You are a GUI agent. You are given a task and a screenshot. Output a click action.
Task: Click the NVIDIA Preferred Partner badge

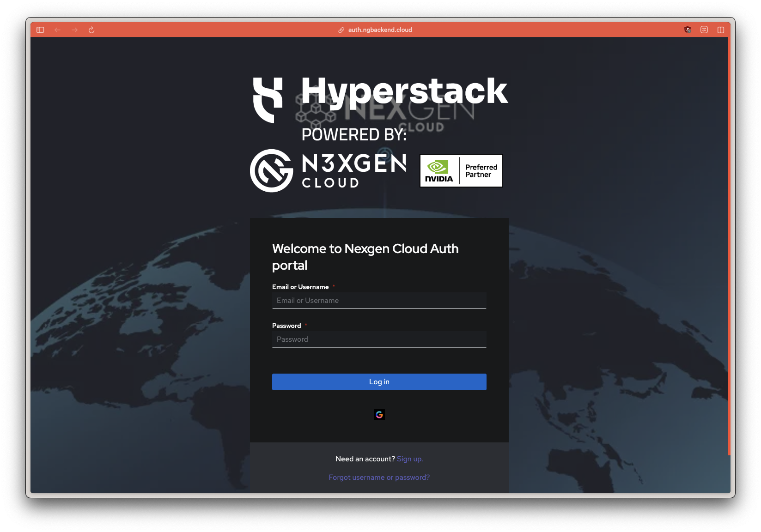click(461, 171)
